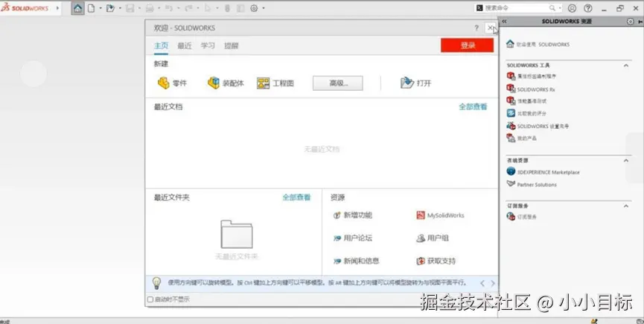Create a new 零件 (Part) document

172,83
